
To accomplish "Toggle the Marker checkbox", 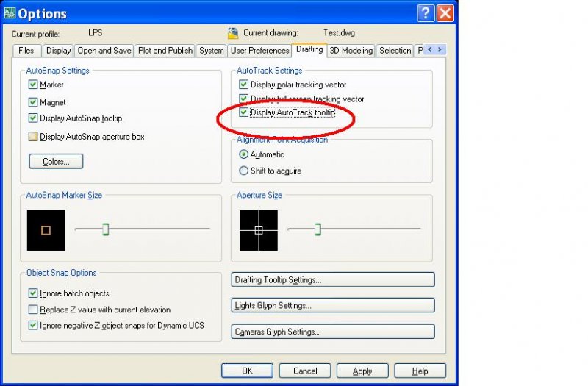I will coord(33,85).
